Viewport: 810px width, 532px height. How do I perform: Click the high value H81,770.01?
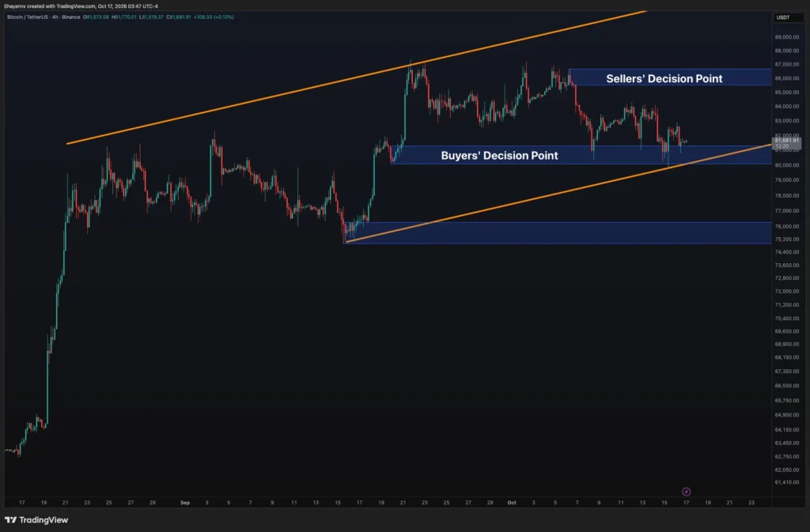click(124, 17)
